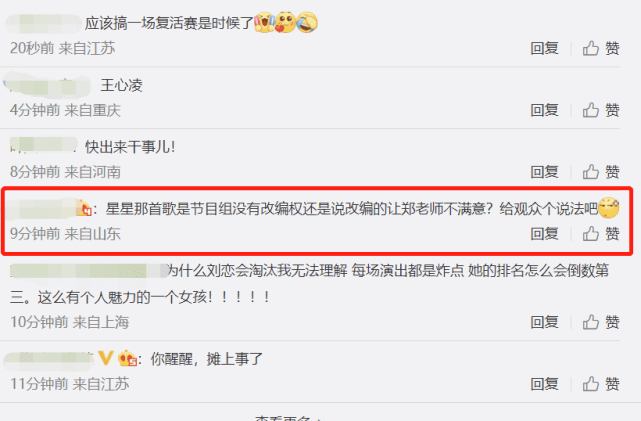Click member badge icon beside 星星那首歌 comment
This screenshot has width=641, height=421.
(84, 208)
